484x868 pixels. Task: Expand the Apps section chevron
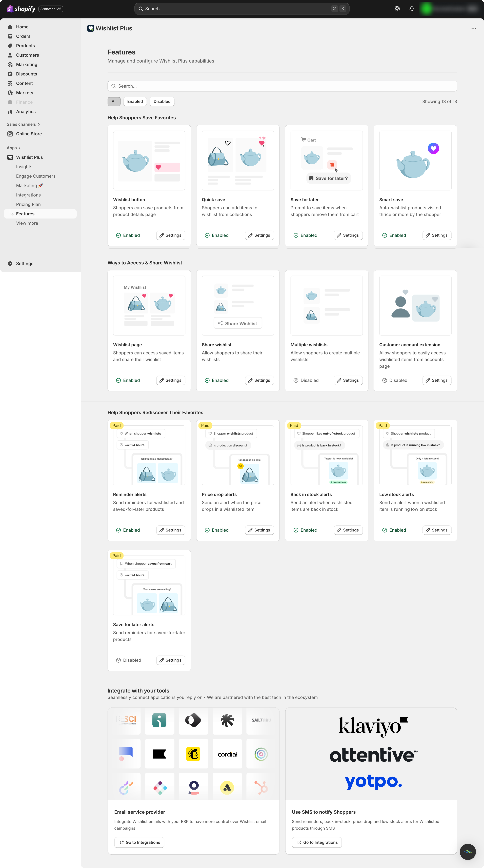coord(19,148)
